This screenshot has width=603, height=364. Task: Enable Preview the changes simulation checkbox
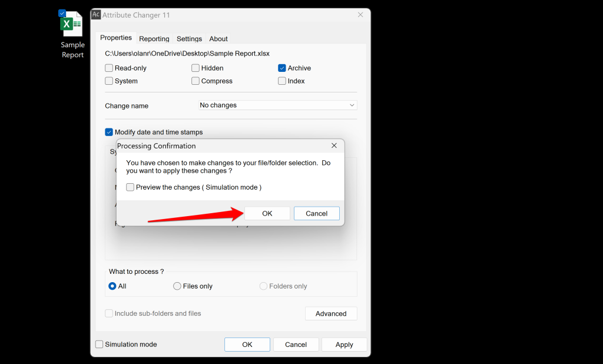(130, 187)
